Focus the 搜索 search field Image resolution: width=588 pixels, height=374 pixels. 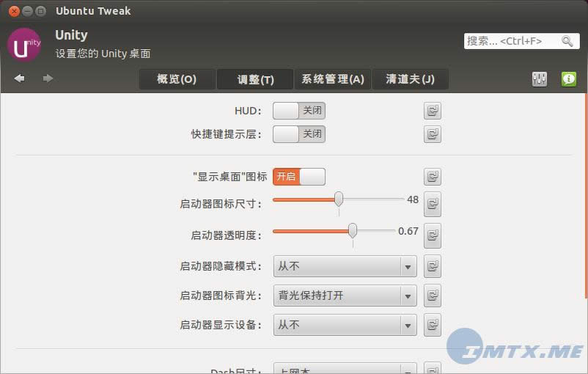[x=521, y=41]
